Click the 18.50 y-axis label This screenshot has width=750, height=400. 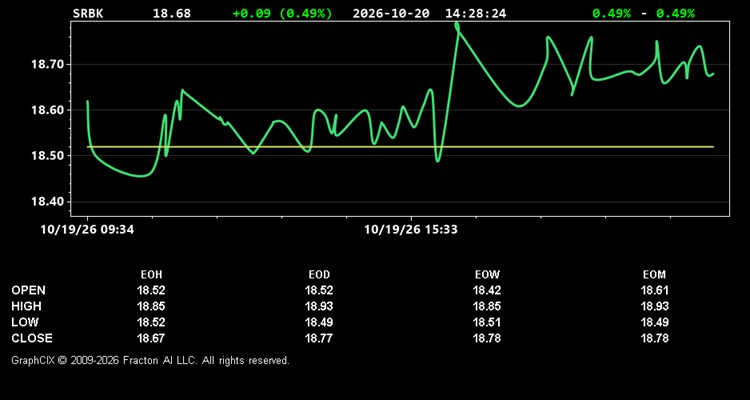coord(47,156)
